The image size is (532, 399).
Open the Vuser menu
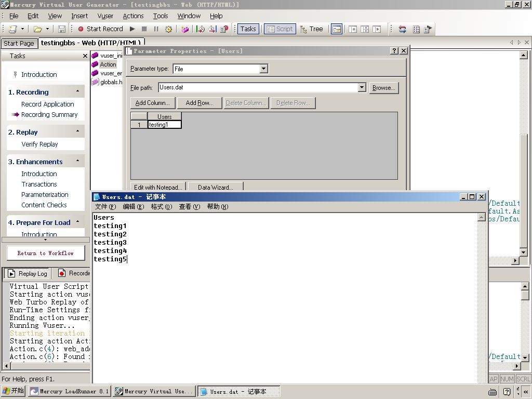coord(105,16)
